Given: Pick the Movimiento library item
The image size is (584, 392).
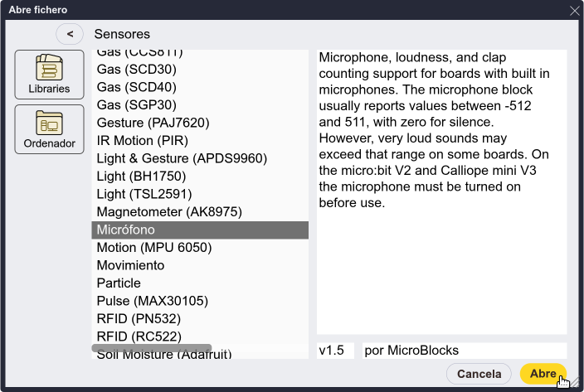Looking at the screenshot, I should tap(200, 265).
